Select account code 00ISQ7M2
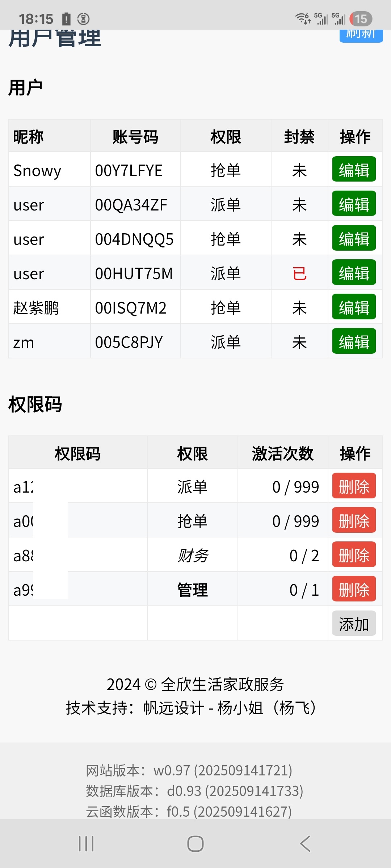391x868 pixels. pyautogui.click(x=131, y=308)
